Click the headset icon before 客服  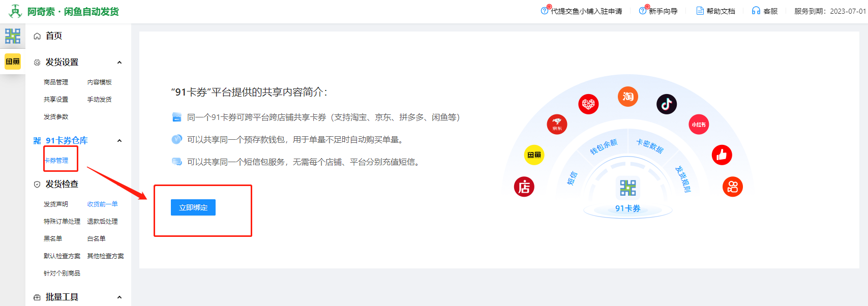click(x=756, y=11)
